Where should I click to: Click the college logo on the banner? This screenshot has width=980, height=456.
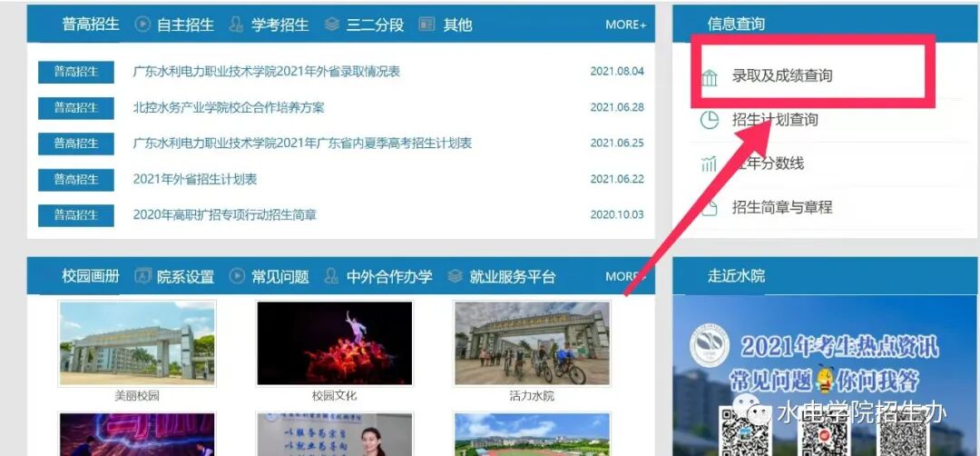coord(710,344)
